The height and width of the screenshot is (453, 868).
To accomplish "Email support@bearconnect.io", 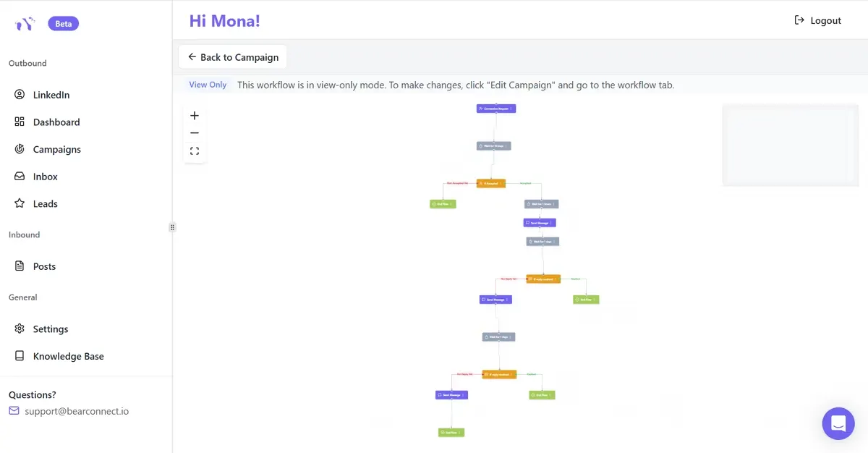I will [x=77, y=411].
